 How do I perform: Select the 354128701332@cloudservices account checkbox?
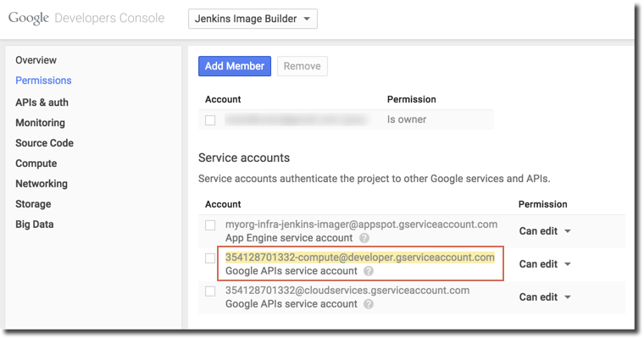coord(210,291)
